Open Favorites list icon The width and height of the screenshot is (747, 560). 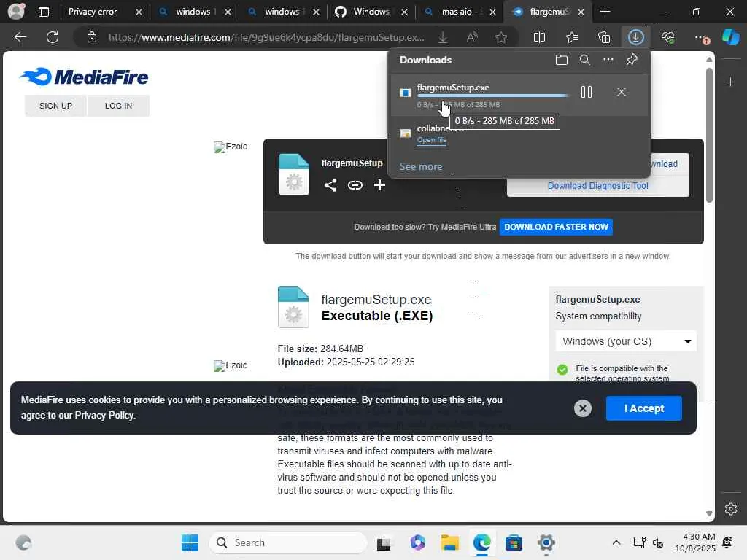click(x=572, y=37)
